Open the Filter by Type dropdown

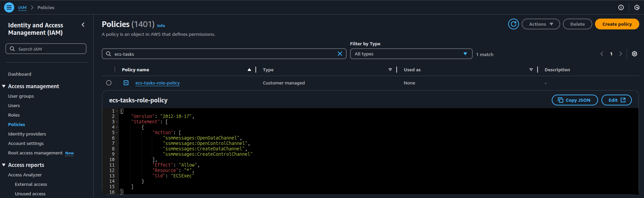tap(411, 54)
